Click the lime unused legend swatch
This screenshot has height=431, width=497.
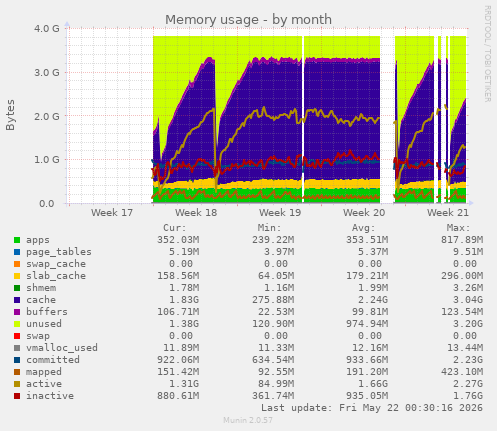17,324
